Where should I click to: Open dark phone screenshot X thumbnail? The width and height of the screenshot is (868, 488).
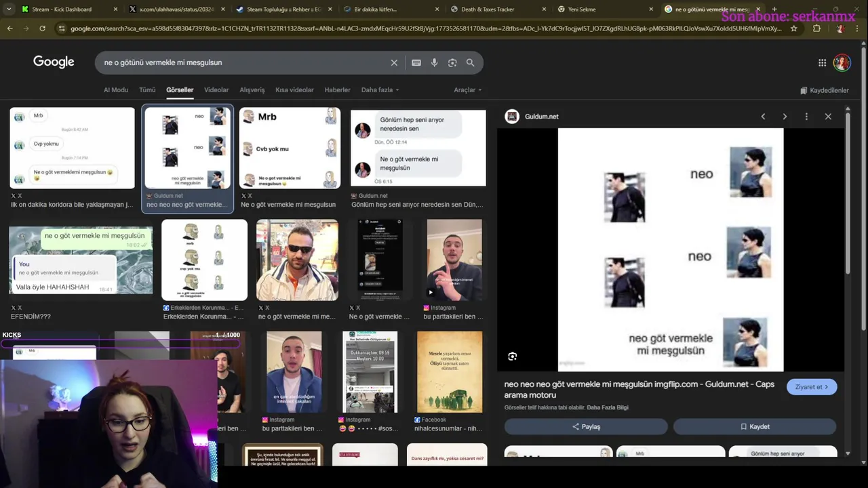380,260
